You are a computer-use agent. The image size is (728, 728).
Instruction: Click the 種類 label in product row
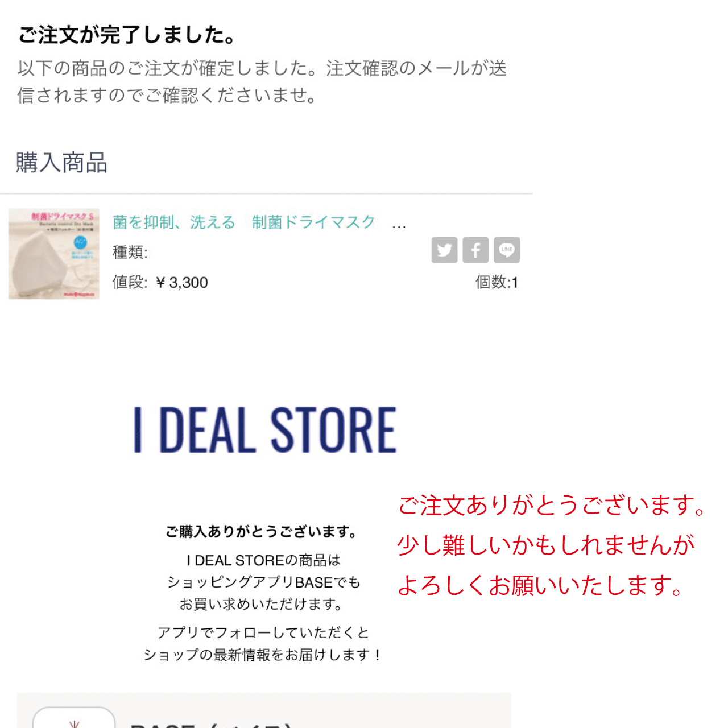(130, 252)
